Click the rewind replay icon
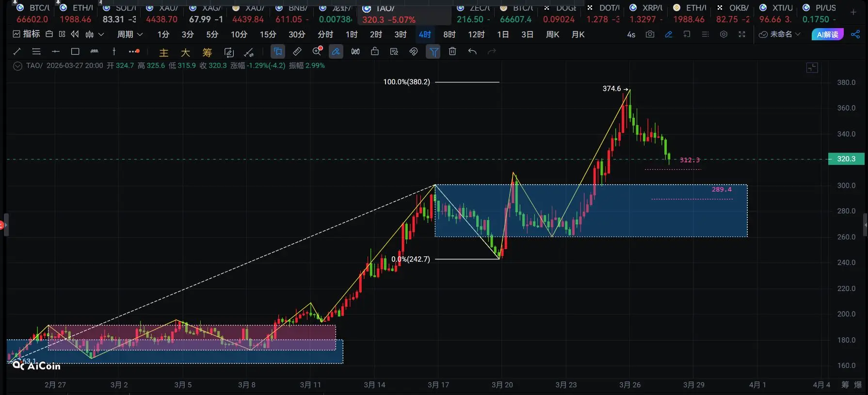 click(x=75, y=34)
